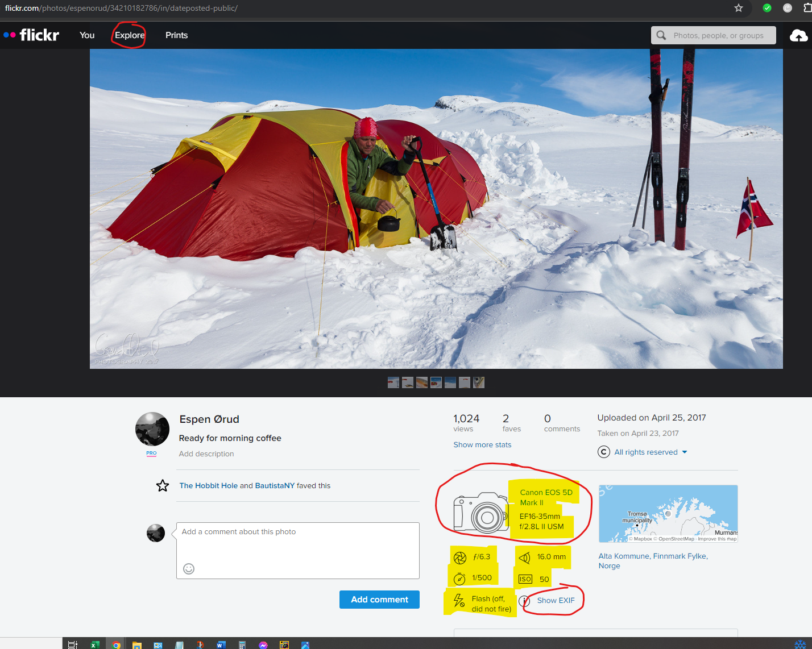Click The Hobbit Hole user link

pyautogui.click(x=208, y=486)
